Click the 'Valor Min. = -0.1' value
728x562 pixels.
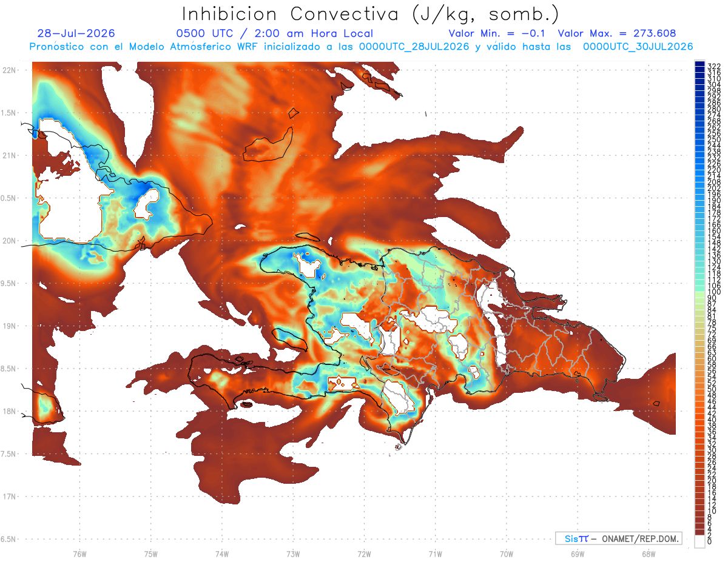(x=497, y=34)
